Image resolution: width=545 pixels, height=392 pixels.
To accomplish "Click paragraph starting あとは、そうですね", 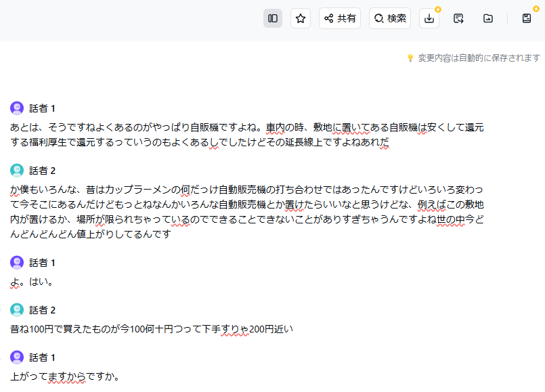I will pos(247,135).
